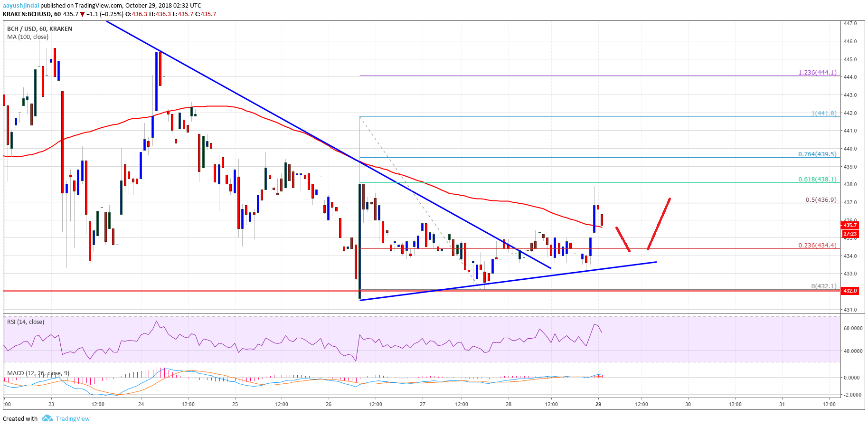The image size is (868, 427).
Task: Click the red down-triangle price change indicator
Action: pos(83,14)
